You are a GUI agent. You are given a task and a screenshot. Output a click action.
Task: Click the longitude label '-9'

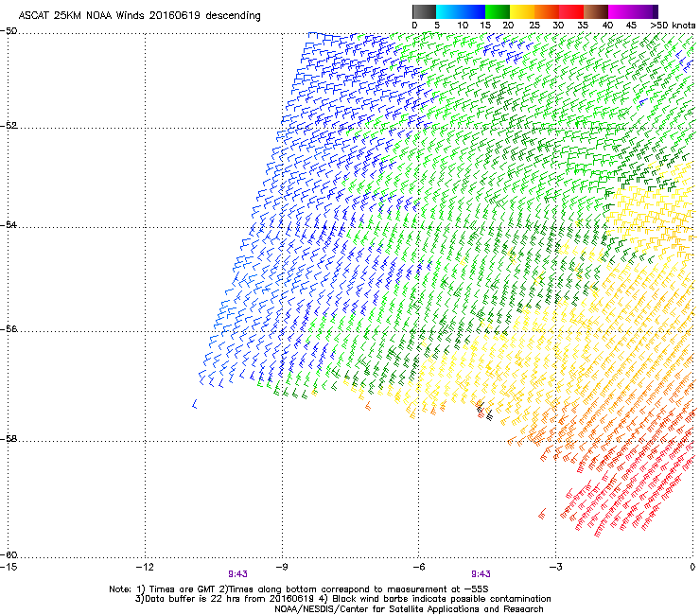282,567
